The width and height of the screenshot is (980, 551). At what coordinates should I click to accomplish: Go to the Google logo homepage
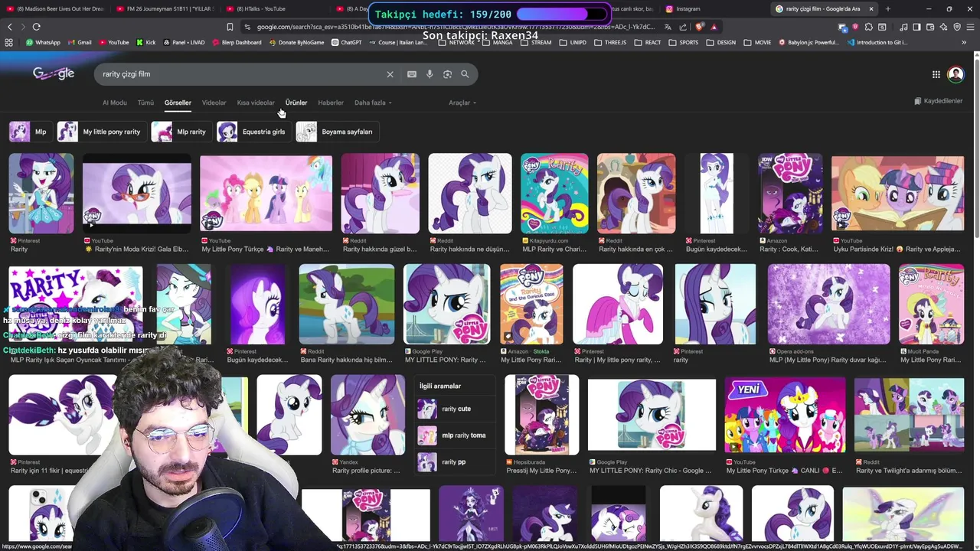tap(54, 73)
